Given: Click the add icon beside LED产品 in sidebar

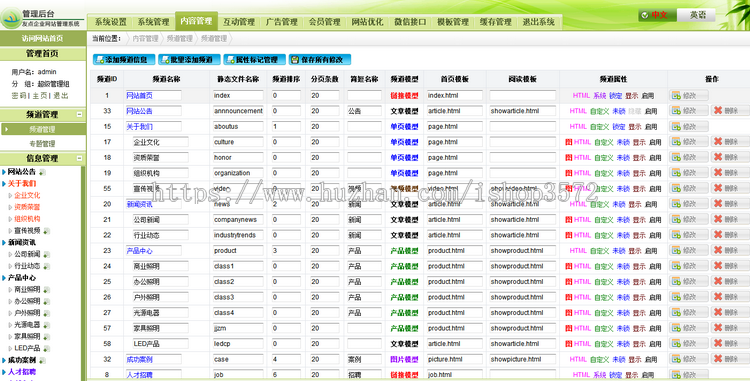Looking at the screenshot, I should click(x=46, y=348).
